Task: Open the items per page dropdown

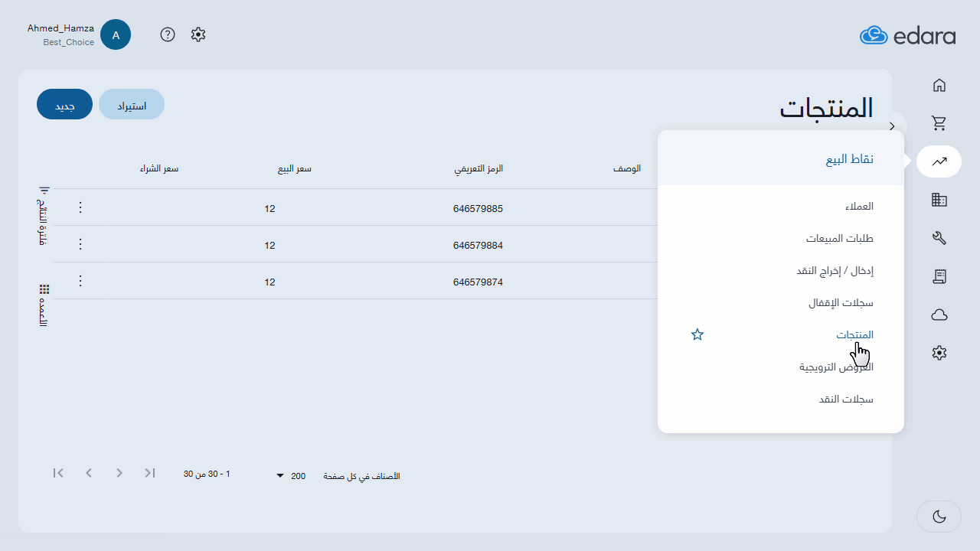Action: [292, 476]
